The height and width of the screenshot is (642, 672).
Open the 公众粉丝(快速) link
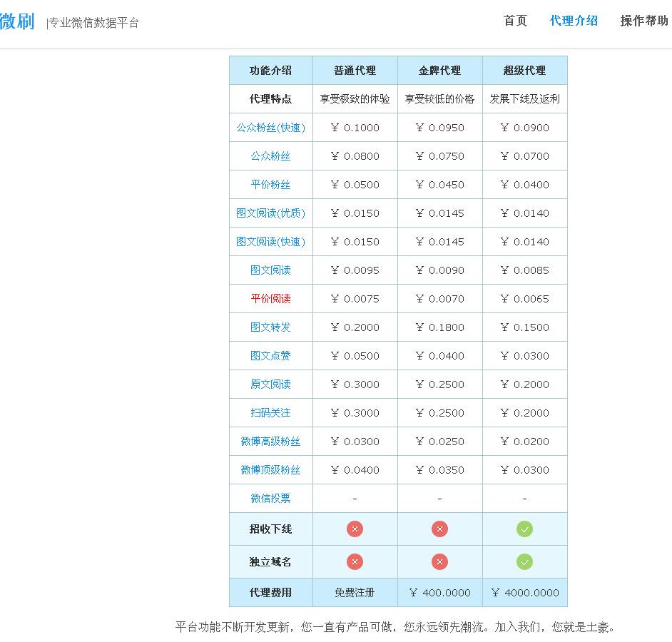270,127
